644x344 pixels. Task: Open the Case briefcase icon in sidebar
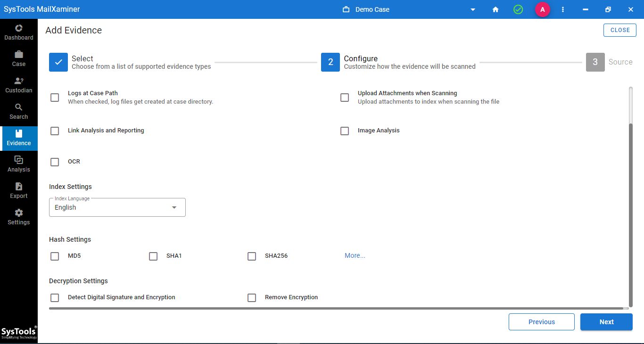coord(19,58)
